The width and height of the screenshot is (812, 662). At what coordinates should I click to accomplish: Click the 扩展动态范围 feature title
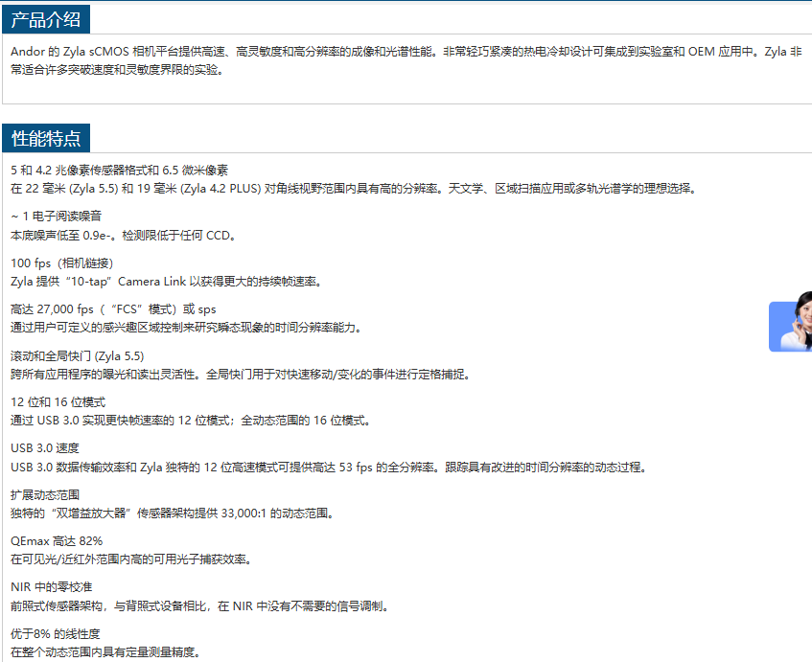(x=45, y=494)
